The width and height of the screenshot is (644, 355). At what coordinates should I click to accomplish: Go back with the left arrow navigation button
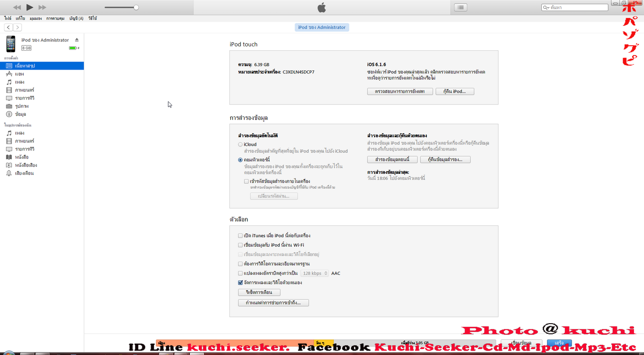pyautogui.click(x=8, y=27)
